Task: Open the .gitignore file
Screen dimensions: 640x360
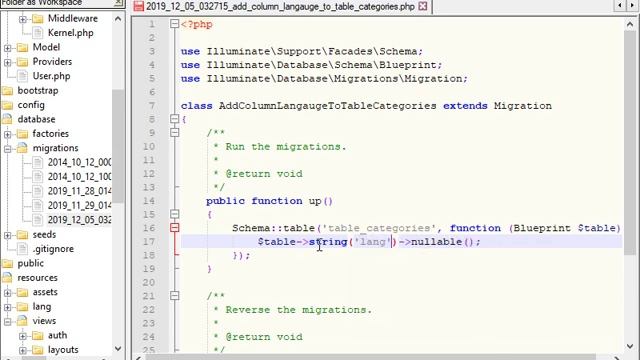Action: coord(53,249)
